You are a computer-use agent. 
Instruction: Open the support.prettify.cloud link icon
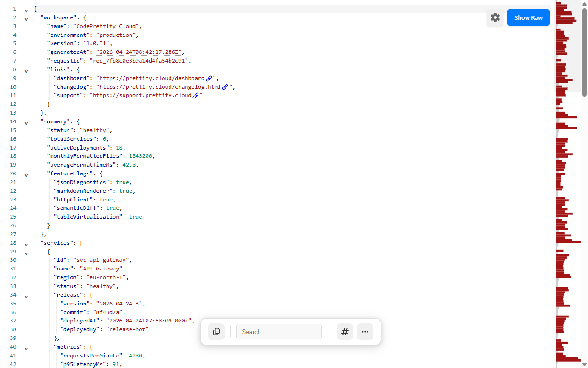pos(196,95)
